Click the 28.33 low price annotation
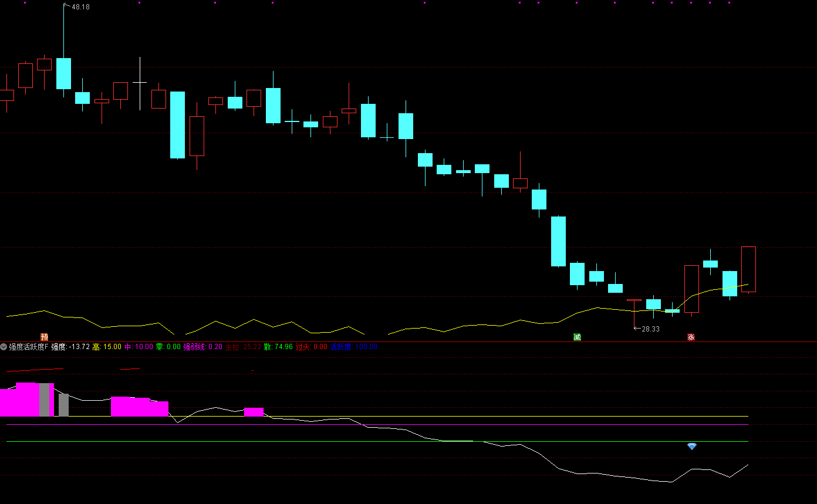Viewport: 817px width, 504px height. pyautogui.click(x=650, y=329)
